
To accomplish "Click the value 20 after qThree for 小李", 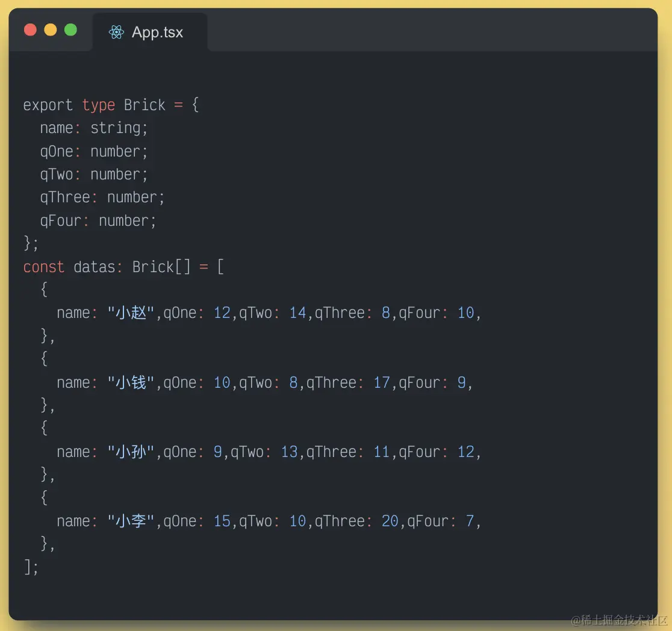I will point(390,521).
